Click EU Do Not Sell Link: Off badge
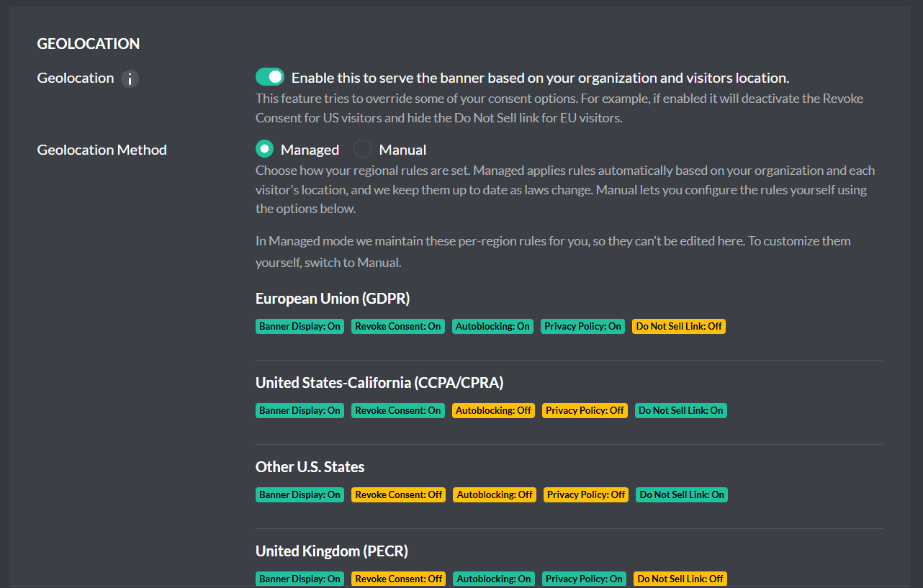 (679, 326)
